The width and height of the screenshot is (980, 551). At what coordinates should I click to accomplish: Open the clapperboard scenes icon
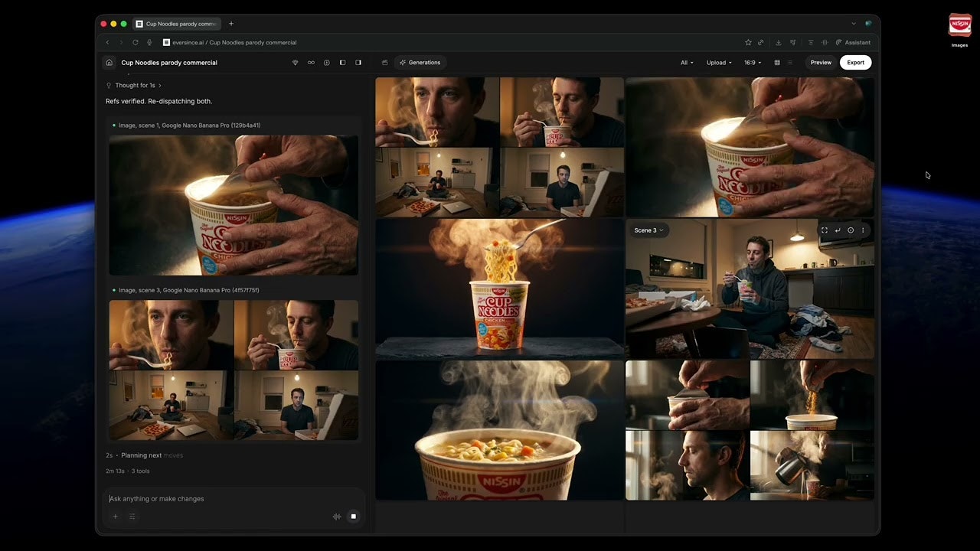click(x=384, y=63)
